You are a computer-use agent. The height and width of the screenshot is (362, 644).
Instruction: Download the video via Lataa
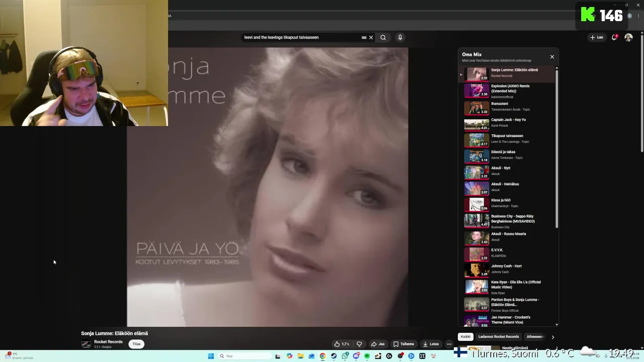[x=431, y=344]
